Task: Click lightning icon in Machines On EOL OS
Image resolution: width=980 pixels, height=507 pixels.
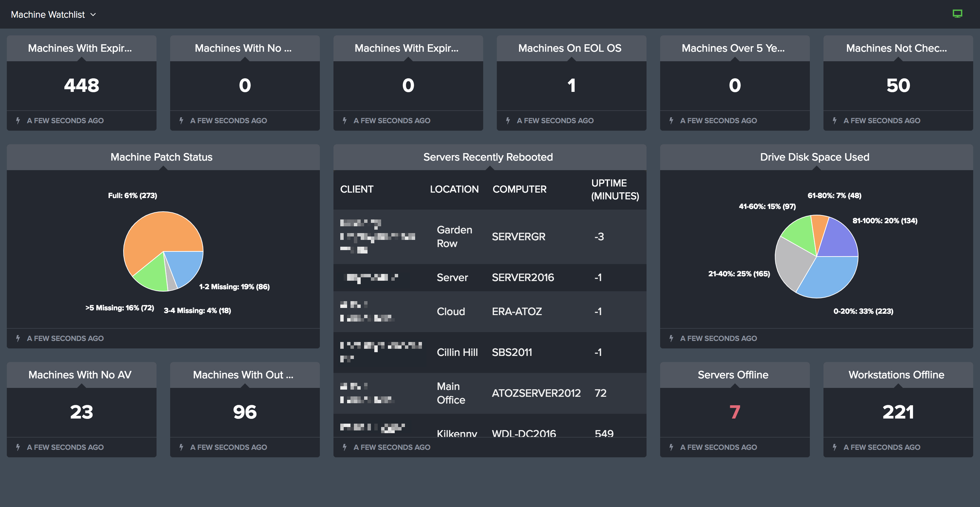Action: (508, 120)
